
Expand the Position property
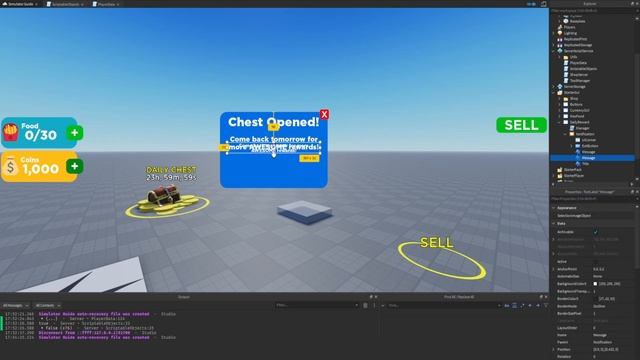554,349
